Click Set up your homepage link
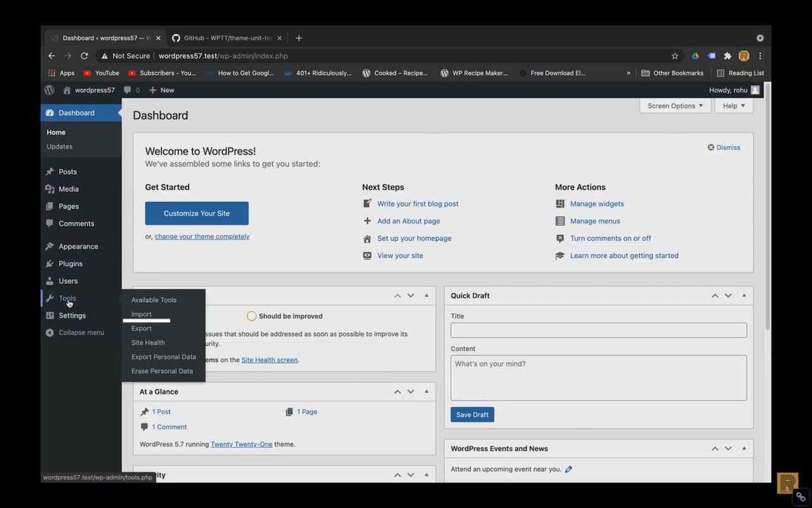Screen dimensions: 812x508 coord(414,238)
